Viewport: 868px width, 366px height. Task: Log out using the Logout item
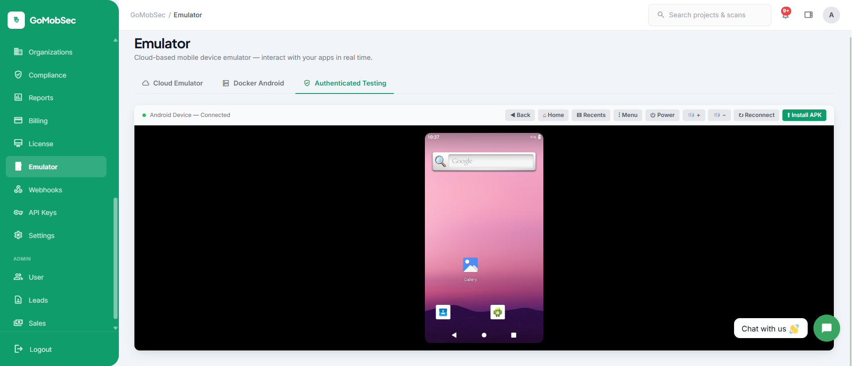[33, 349]
